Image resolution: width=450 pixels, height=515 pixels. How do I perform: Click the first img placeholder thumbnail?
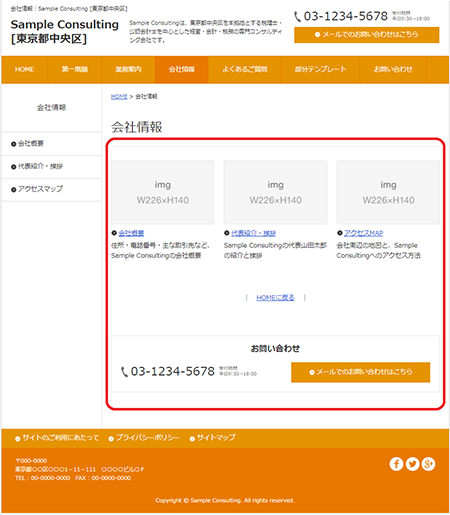(x=163, y=192)
